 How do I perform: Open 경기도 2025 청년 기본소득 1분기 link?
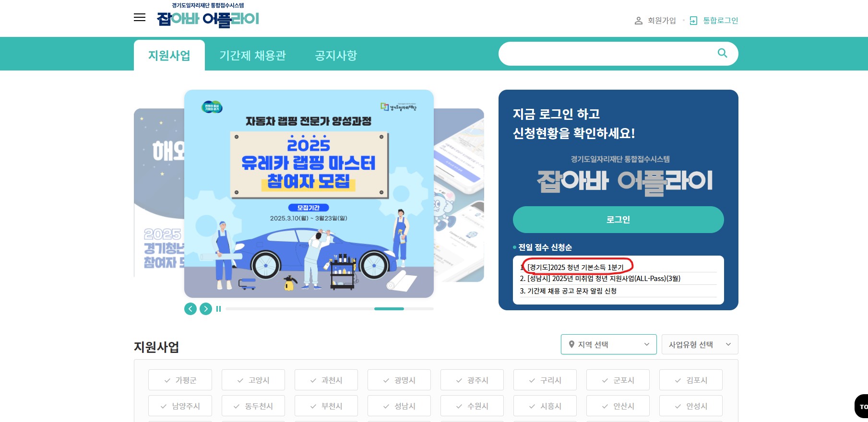575,267
